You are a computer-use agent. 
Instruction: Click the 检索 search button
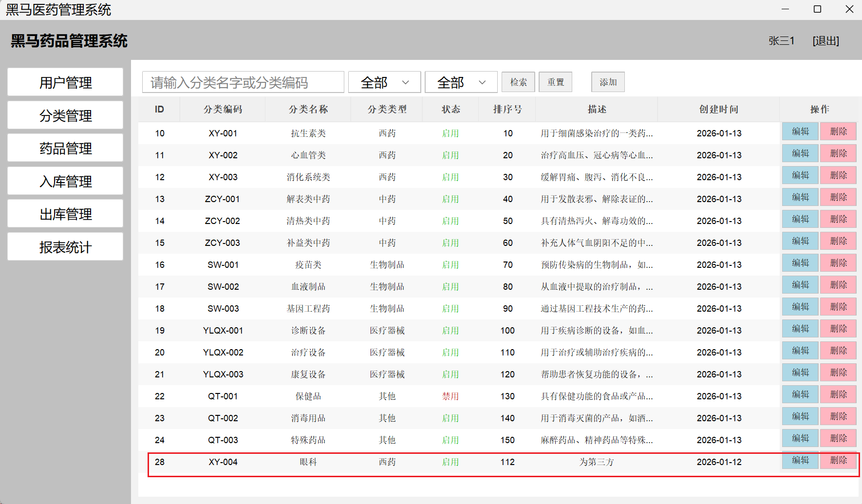coord(518,82)
